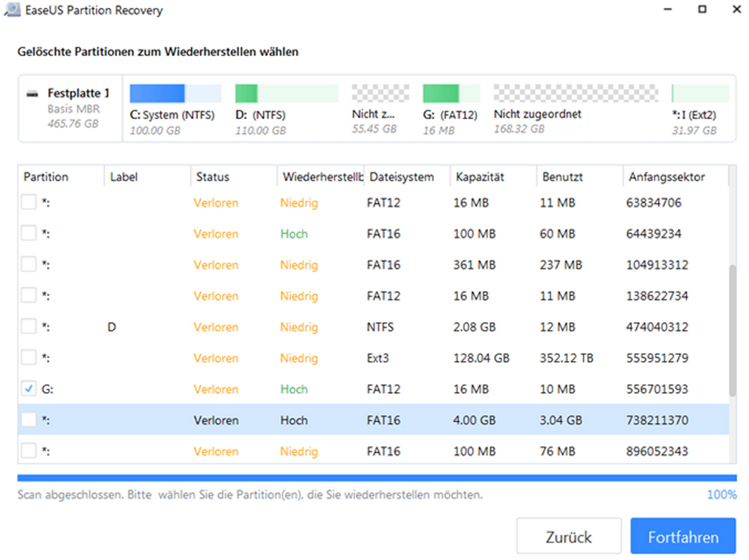Select the G: (FAT12) partition bar

click(451, 94)
